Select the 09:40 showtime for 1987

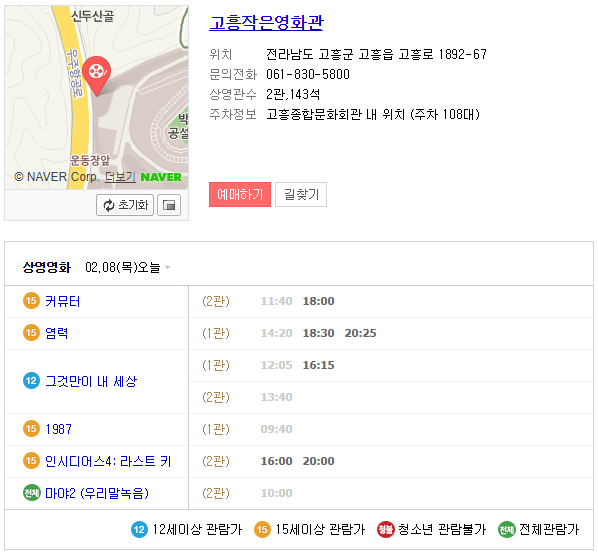[x=276, y=429]
